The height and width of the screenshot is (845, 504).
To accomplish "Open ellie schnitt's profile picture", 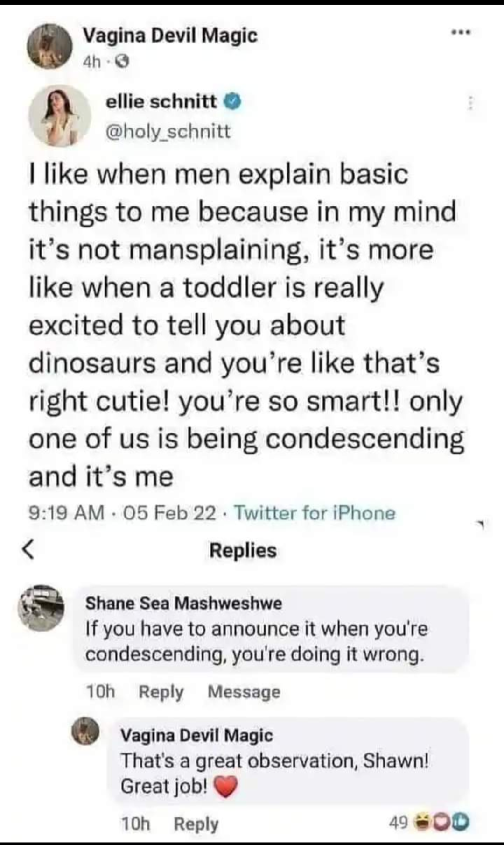I will pyautogui.click(x=59, y=116).
